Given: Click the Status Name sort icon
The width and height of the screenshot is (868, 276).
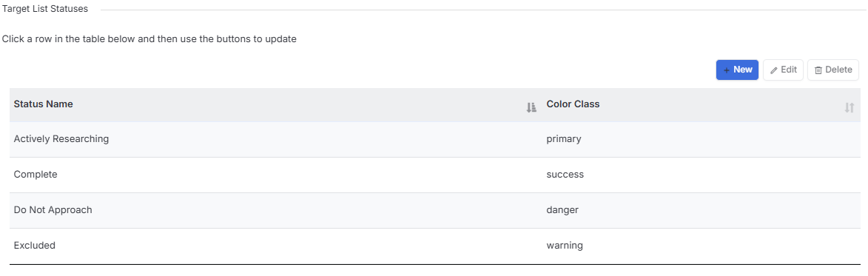Looking at the screenshot, I should (x=531, y=108).
